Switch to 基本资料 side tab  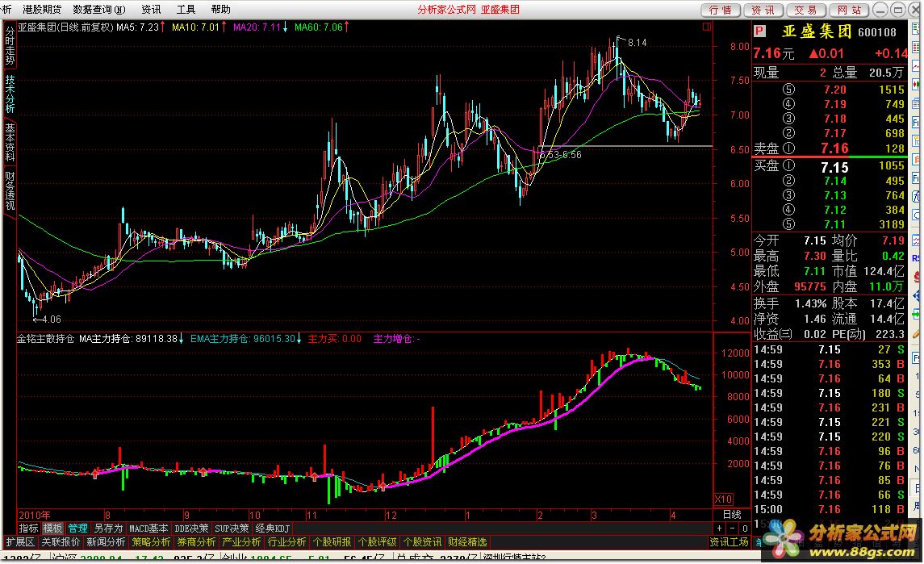pyautogui.click(x=10, y=143)
